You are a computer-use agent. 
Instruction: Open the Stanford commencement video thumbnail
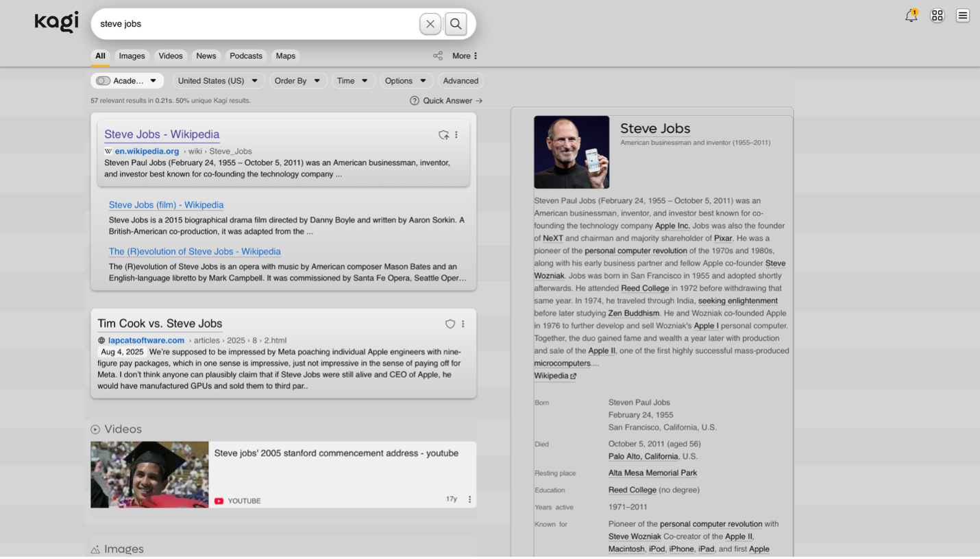(149, 475)
